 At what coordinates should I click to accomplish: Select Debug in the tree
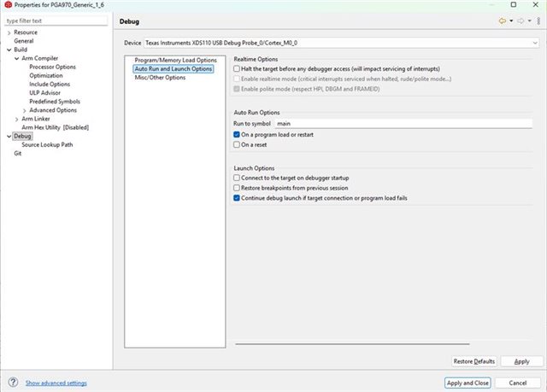[23, 136]
